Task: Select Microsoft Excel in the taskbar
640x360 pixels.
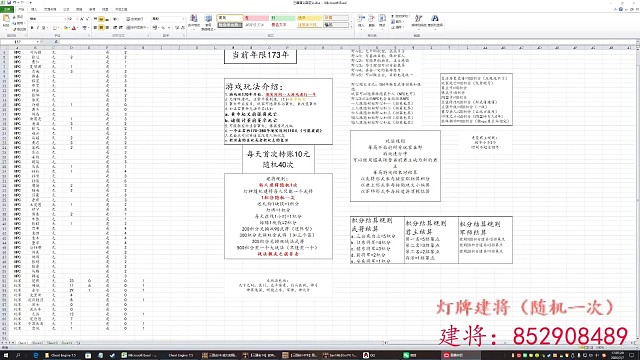Action: 140,356
